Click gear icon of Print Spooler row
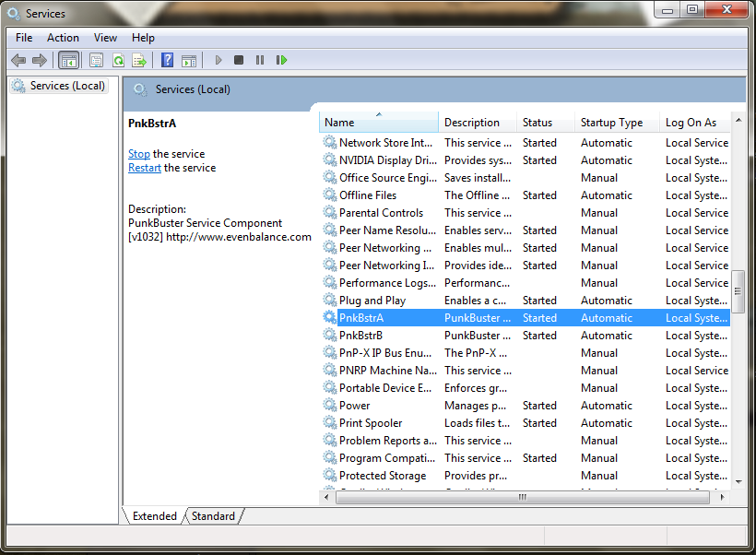This screenshot has width=756, height=555. click(330, 422)
